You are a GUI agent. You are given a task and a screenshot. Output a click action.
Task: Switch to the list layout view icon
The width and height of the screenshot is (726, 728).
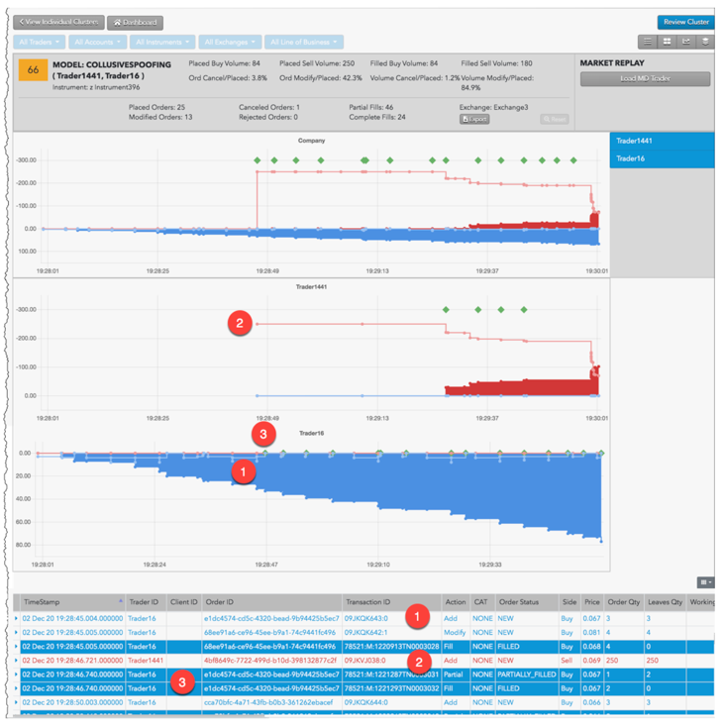pyautogui.click(x=648, y=42)
